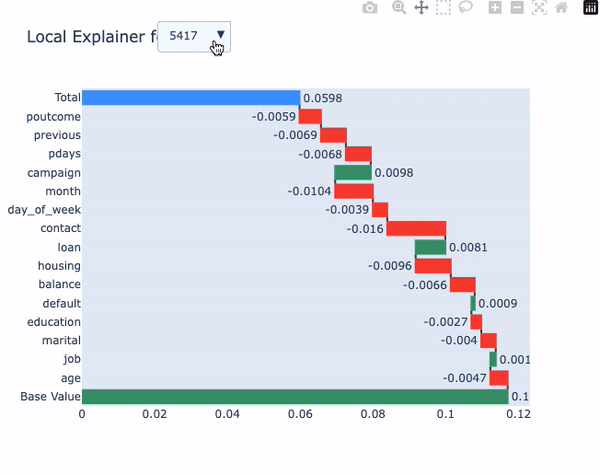Click the small green job bar
The image size is (600, 475).
[493, 359]
